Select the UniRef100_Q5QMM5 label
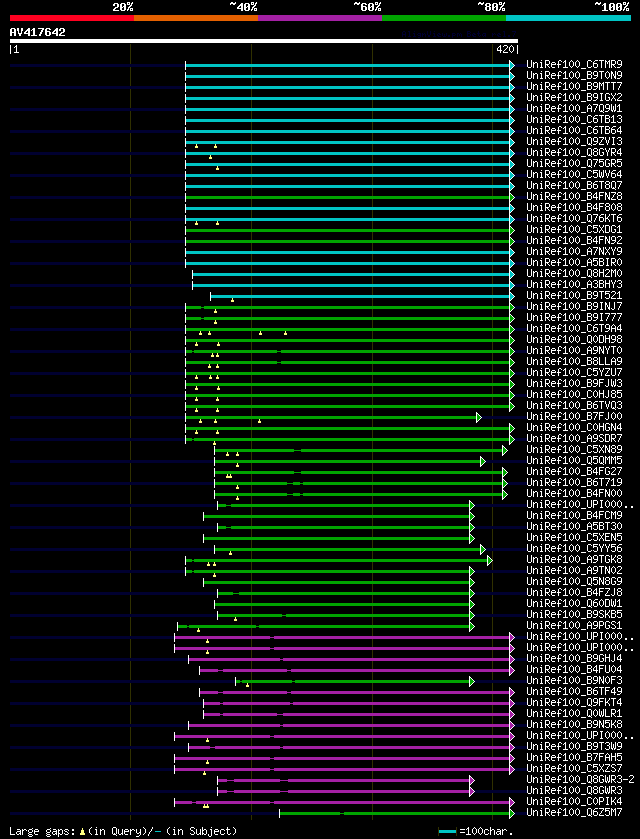This screenshot has height=839, width=640. [x=574, y=461]
